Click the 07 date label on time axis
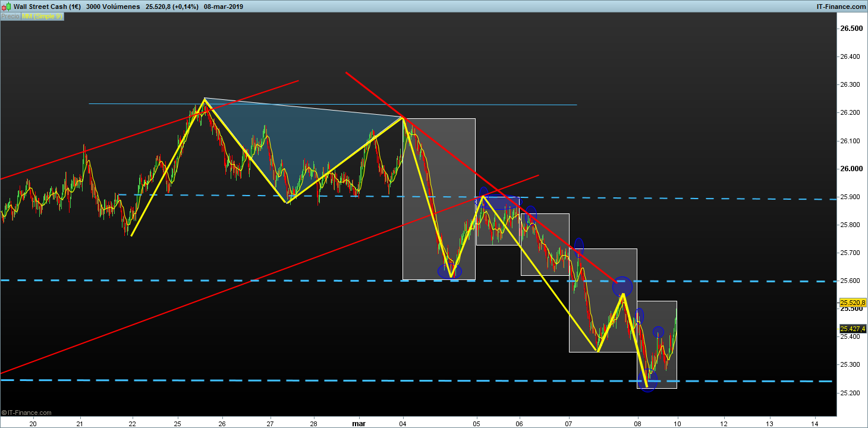Image resolution: width=868 pixels, height=428 pixels. [x=569, y=423]
